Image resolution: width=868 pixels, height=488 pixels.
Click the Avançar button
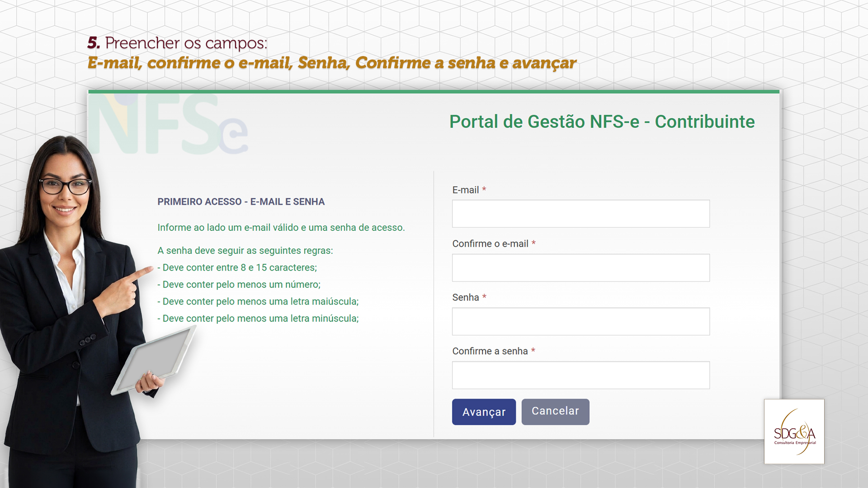click(484, 412)
